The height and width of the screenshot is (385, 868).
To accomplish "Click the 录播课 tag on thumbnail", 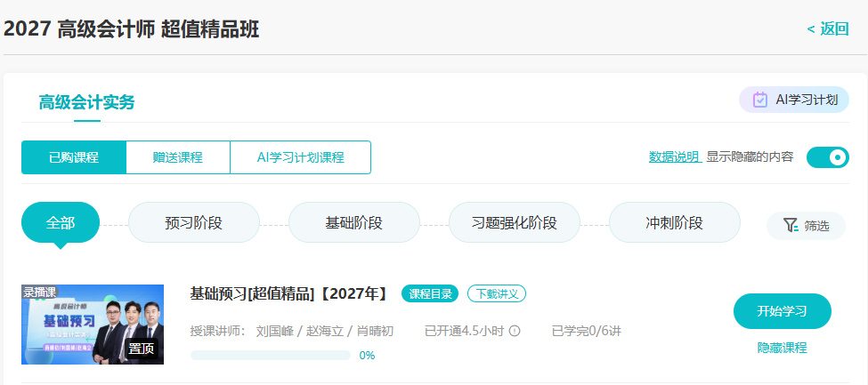I will click(39, 292).
